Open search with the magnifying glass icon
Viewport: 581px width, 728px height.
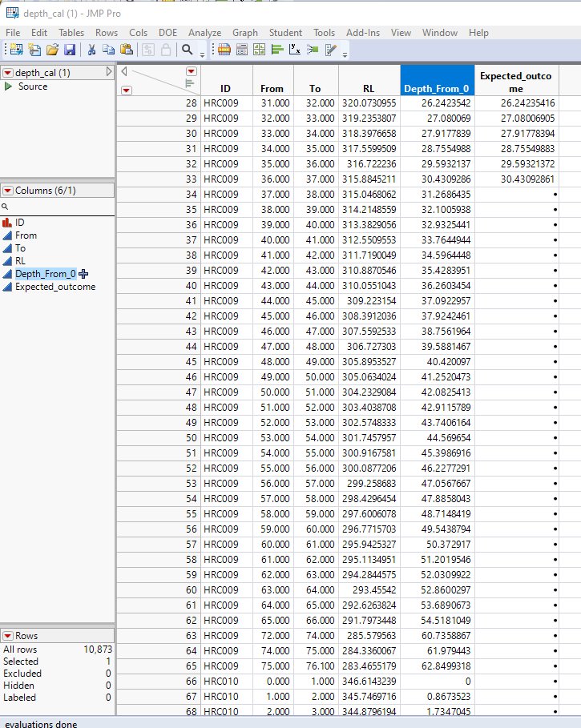pos(188,50)
